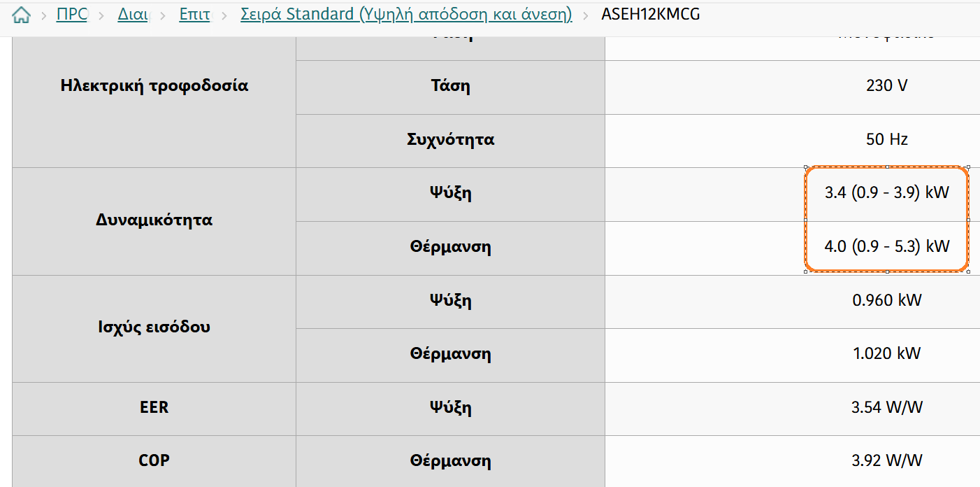This screenshot has height=487, width=980.
Task: Select the 50 Hz value cell
Action: 886,140
